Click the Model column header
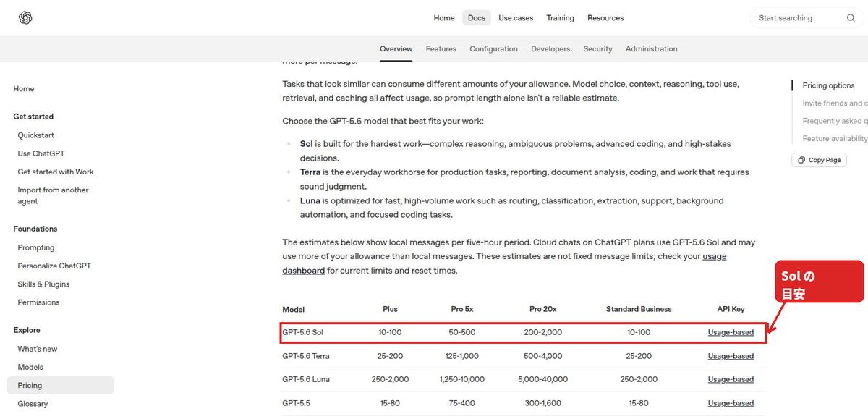The image size is (868, 419). pos(294,309)
